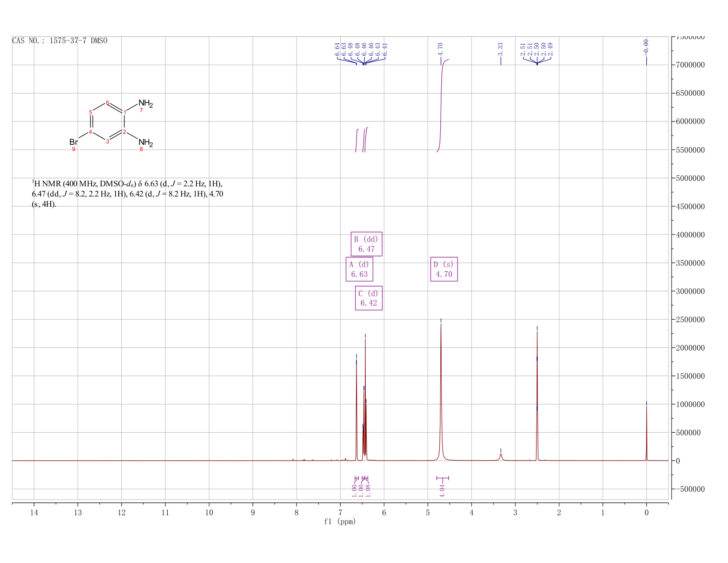This screenshot has width=728, height=563.
Task: Click the 3.33 peak label at top
Action: pyautogui.click(x=500, y=49)
